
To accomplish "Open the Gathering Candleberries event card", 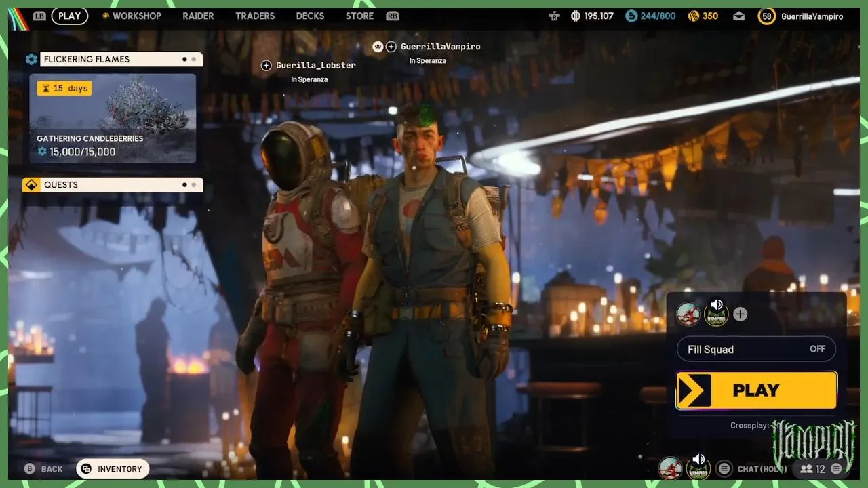I will point(113,119).
